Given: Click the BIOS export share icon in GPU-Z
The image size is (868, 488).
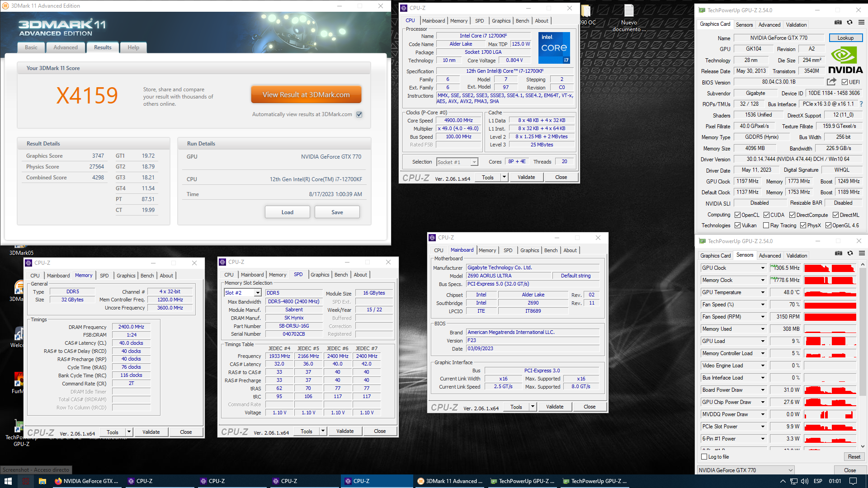Looking at the screenshot, I should pyautogui.click(x=831, y=82).
